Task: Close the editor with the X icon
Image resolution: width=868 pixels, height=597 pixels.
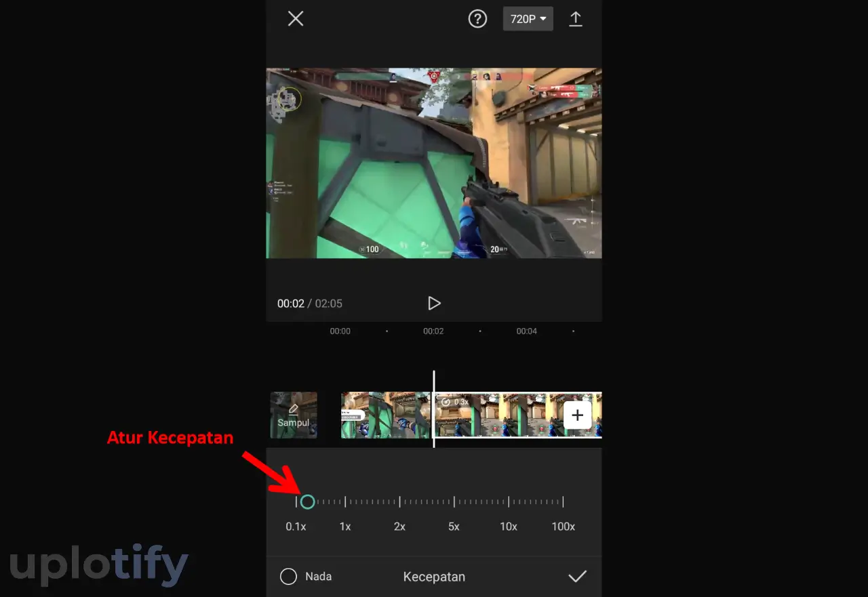Action: (x=296, y=18)
